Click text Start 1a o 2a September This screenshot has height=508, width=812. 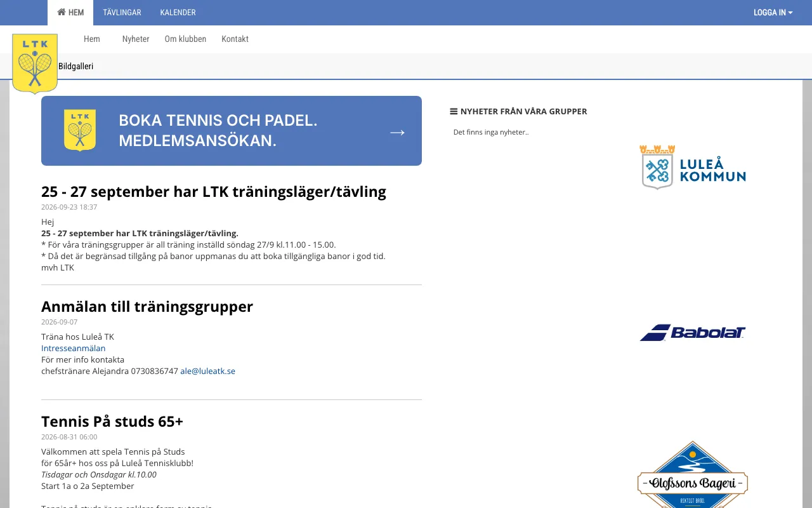coord(88,486)
